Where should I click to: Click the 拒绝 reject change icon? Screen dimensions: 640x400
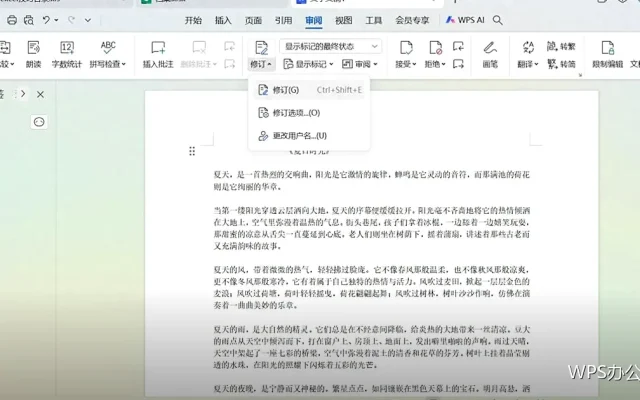coord(436,48)
